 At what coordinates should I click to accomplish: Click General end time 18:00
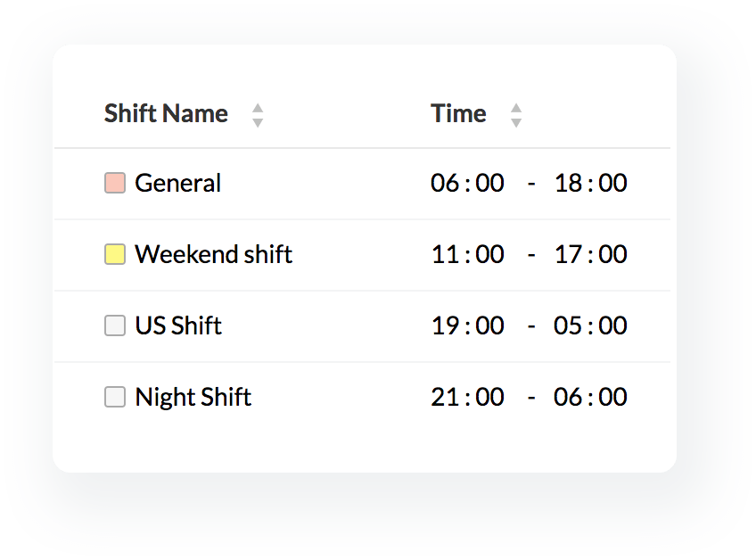(x=590, y=184)
